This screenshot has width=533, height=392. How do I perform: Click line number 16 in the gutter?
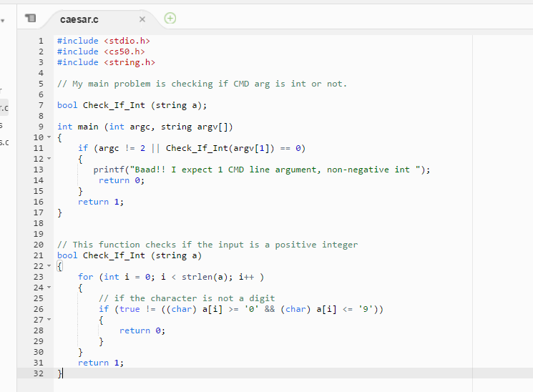[39, 202]
